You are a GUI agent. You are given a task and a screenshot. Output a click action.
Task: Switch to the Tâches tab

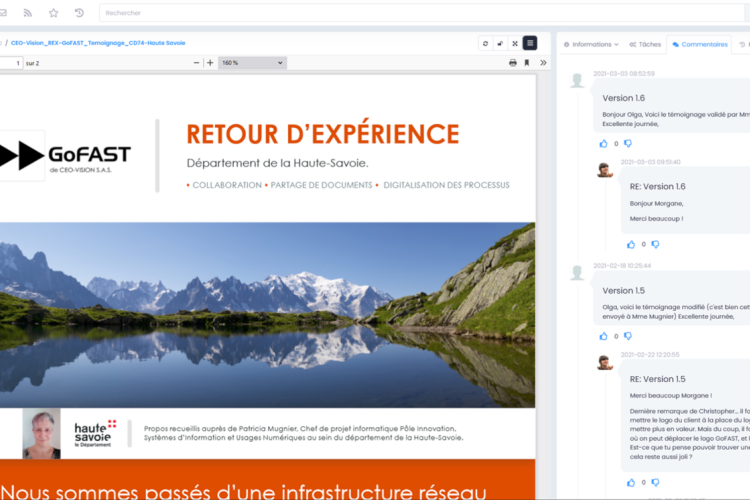645,44
